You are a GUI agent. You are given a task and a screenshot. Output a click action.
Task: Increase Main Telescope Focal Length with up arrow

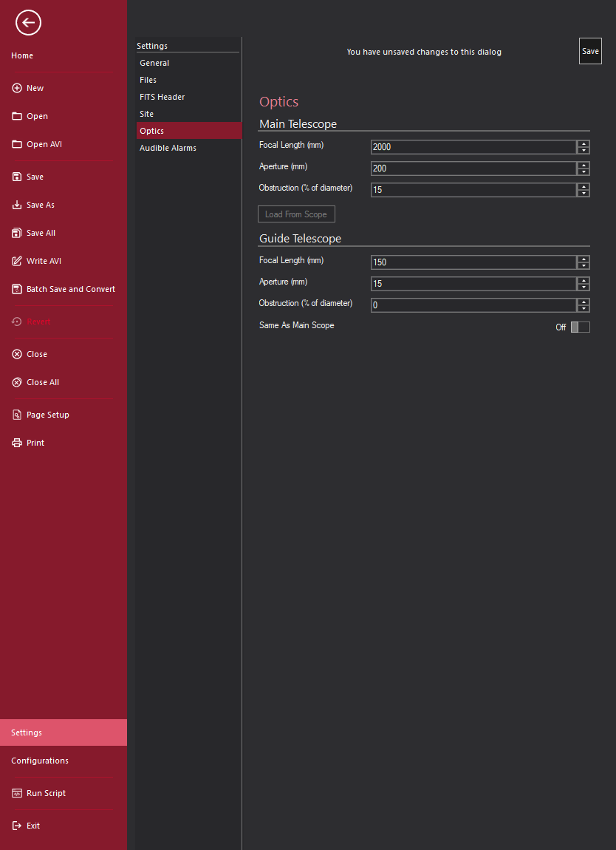click(x=584, y=143)
